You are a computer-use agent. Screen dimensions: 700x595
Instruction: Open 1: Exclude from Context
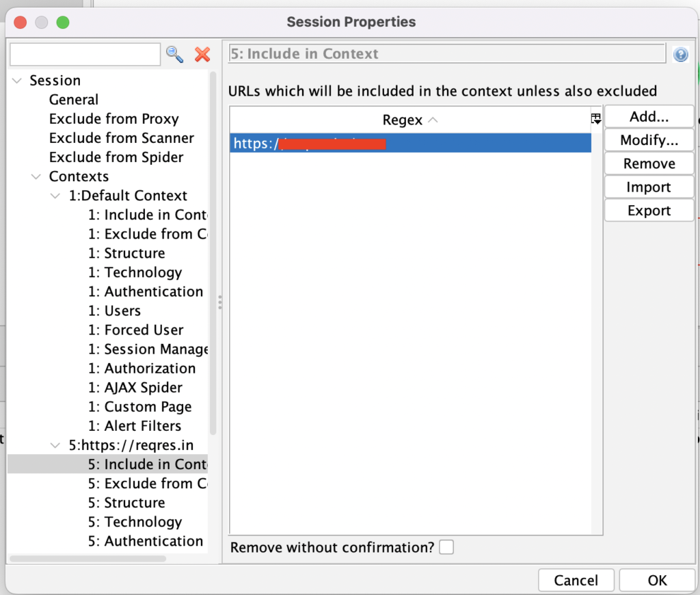148,234
